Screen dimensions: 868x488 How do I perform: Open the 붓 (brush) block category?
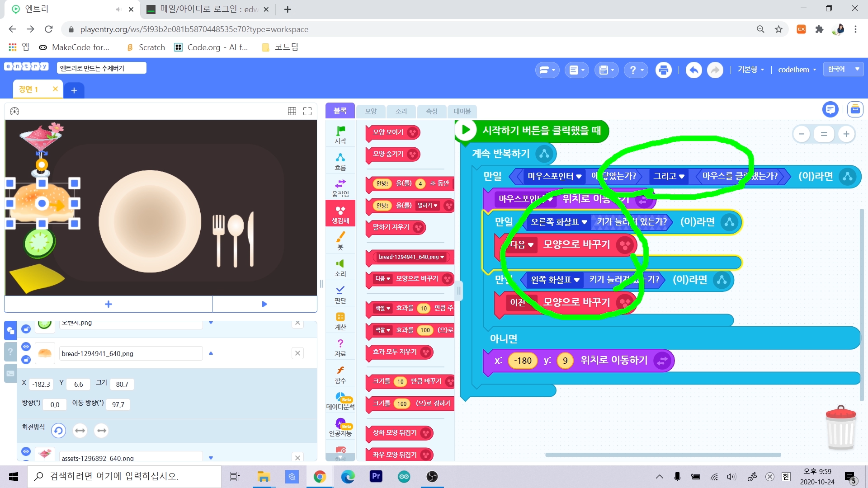340,241
